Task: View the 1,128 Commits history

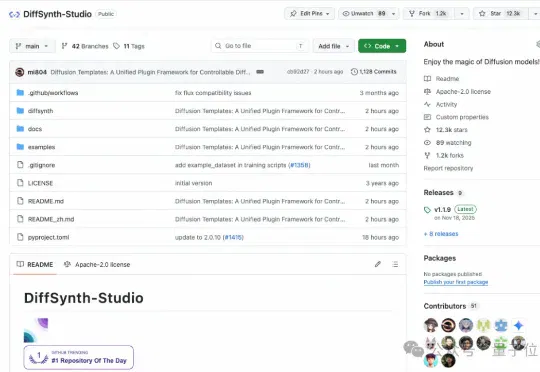Action: (x=374, y=72)
